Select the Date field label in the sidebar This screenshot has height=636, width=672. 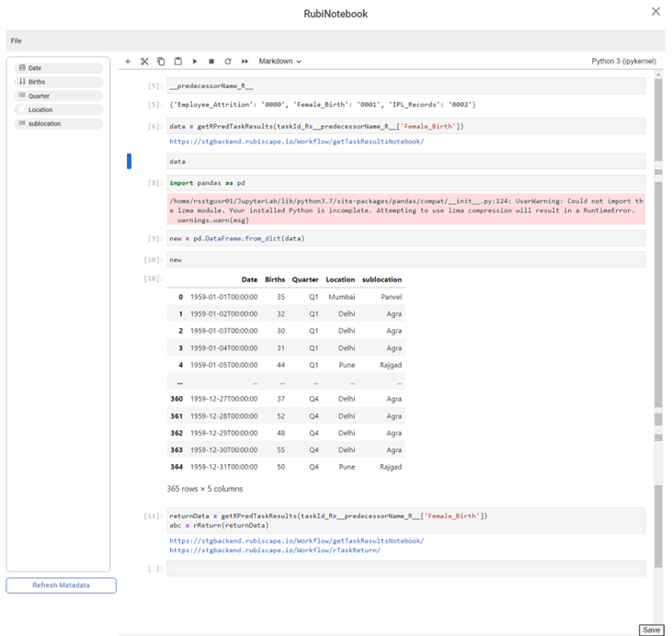(x=35, y=68)
